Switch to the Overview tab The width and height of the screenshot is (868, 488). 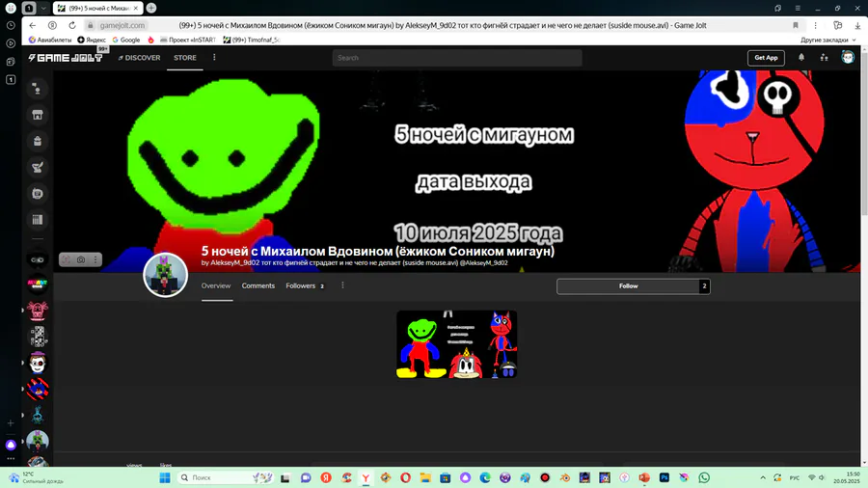pos(216,286)
